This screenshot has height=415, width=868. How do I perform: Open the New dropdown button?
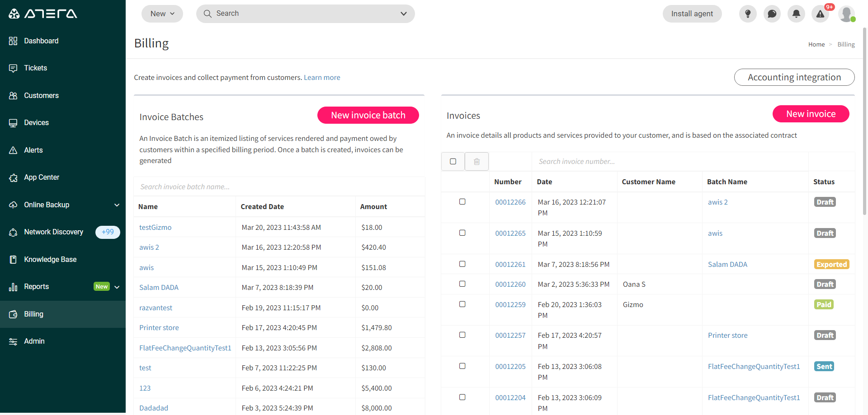(162, 14)
